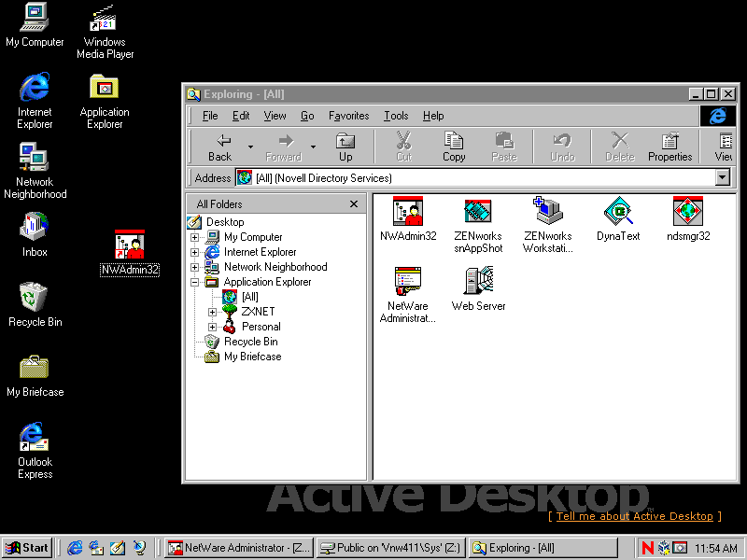Close the All Folders pane

(x=354, y=203)
